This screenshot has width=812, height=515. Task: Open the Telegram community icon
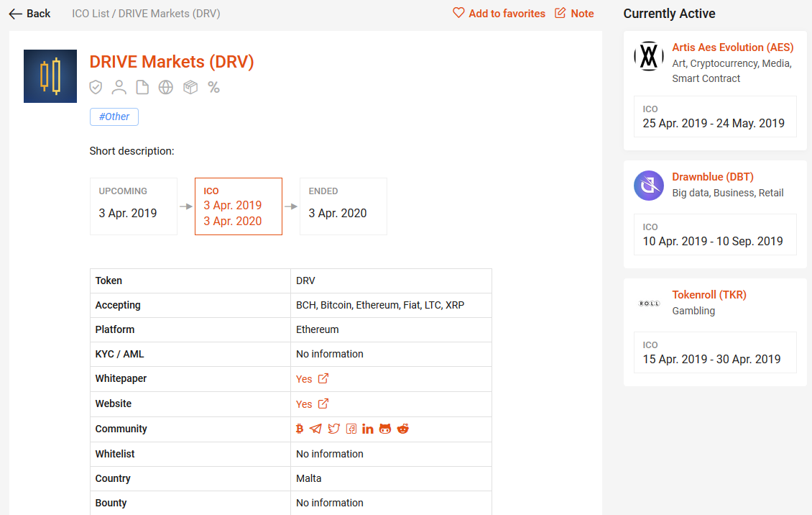315,429
